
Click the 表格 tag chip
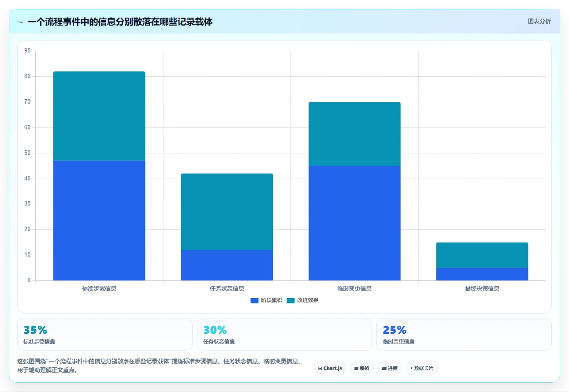(x=362, y=368)
